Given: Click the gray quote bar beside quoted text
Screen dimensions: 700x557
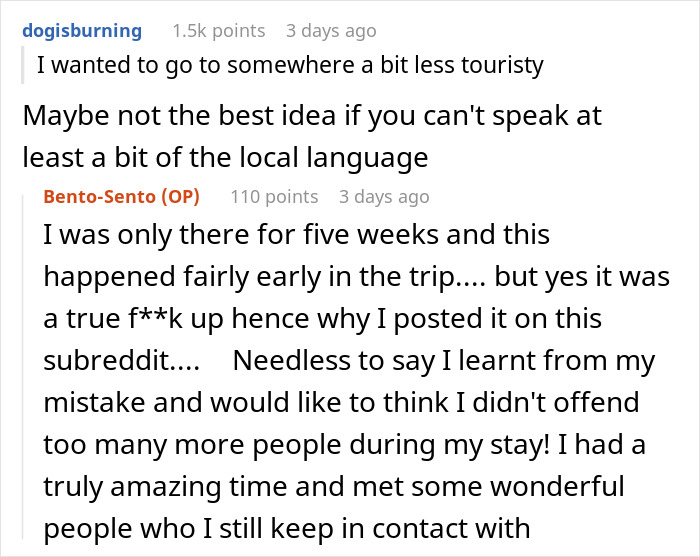Looking at the screenshot, I should (23, 65).
